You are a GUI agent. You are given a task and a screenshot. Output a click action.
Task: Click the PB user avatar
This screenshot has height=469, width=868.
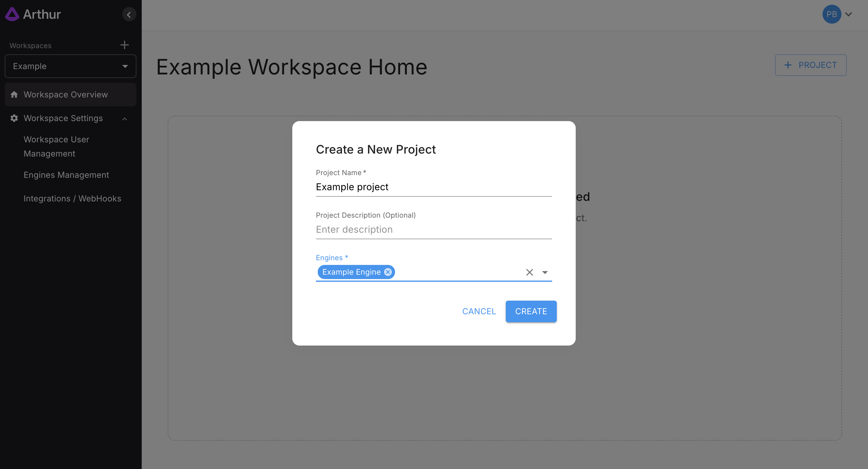point(831,14)
